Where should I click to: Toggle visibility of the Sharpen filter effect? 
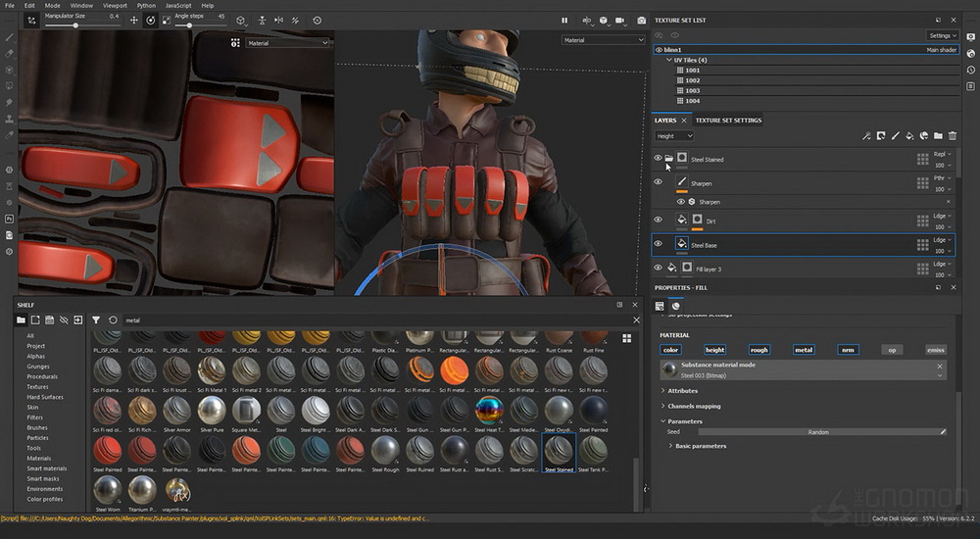pyautogui.click(x=681, y=202)
